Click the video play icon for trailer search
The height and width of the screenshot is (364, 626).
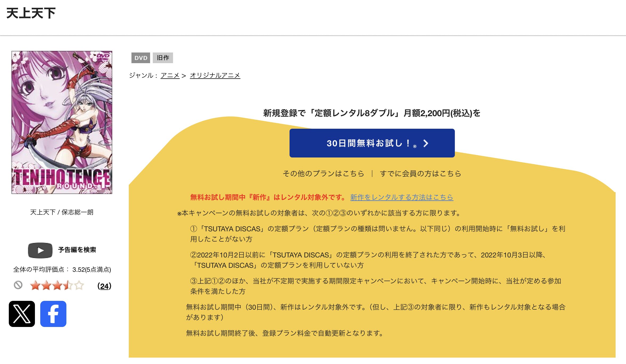[x=40, y=250]
